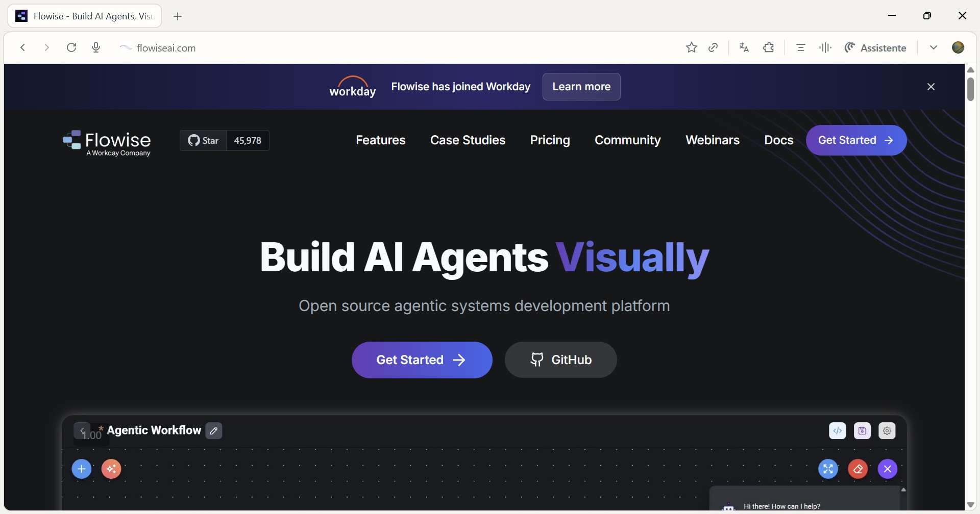This screenshot has width=980, height=514.
Task: Click the embed code icon in Agentic Workflow
Action: 838,431
